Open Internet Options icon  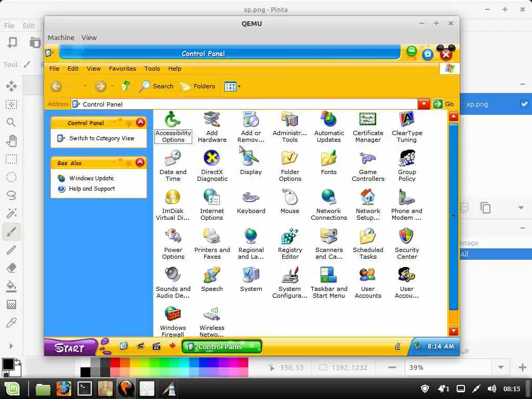pos(212,205)
